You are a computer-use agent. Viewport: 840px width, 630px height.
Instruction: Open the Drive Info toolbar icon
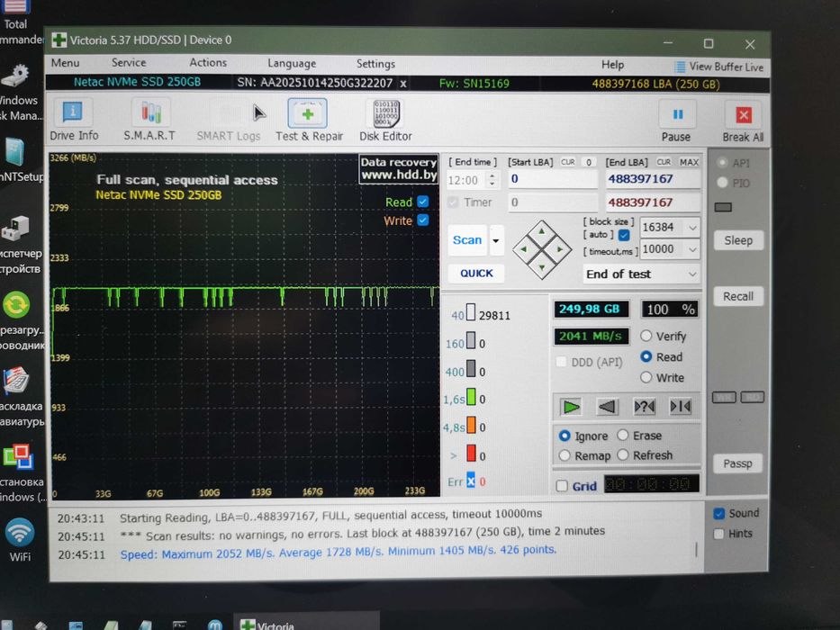[74, 115]
